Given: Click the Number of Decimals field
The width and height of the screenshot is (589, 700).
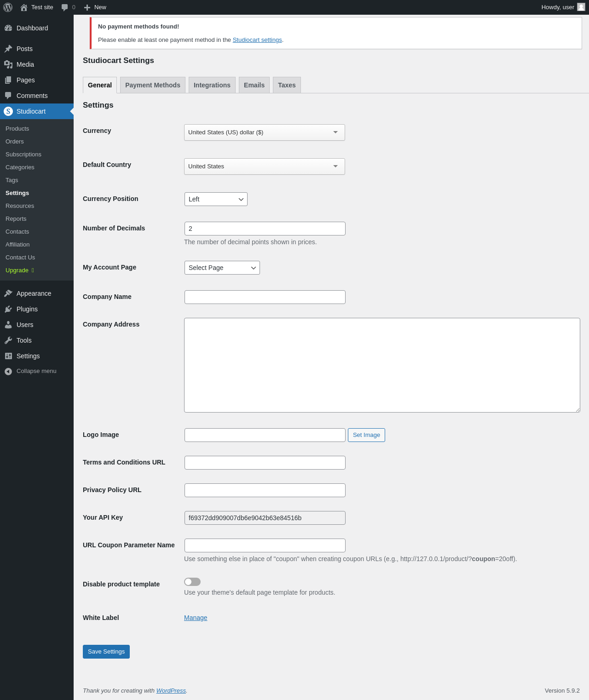Looking at the screenshot, I should [265, 229].
